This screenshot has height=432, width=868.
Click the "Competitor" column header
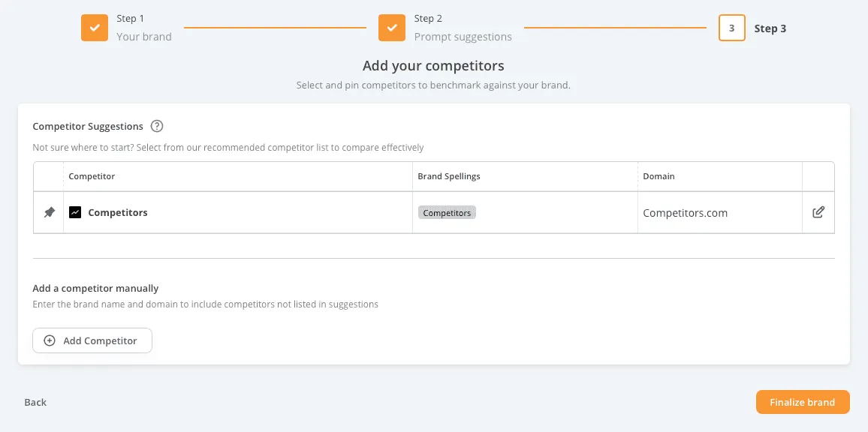pyautogui.click(x=92, y=176)
